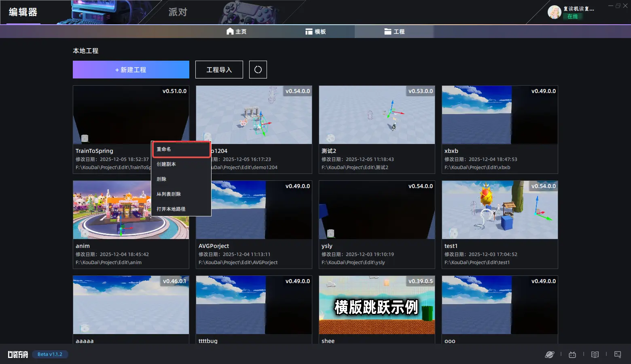The image size is (631, 364).
Task: Click the Beta v1.1.2 version badge
Action: [50, 354]
